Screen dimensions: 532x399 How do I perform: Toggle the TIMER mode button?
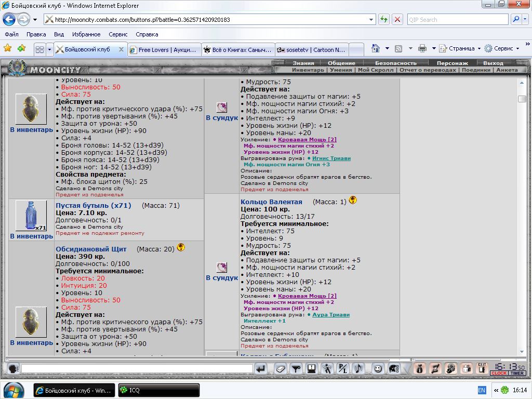pos(517,373)
